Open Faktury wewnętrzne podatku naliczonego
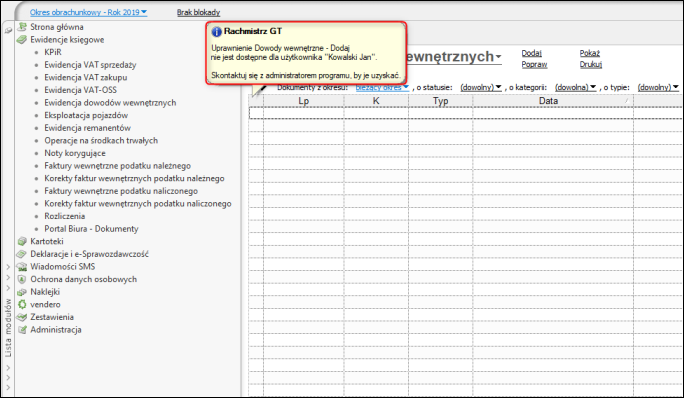This screenshot has width=684, height=398. click(121, 191)
